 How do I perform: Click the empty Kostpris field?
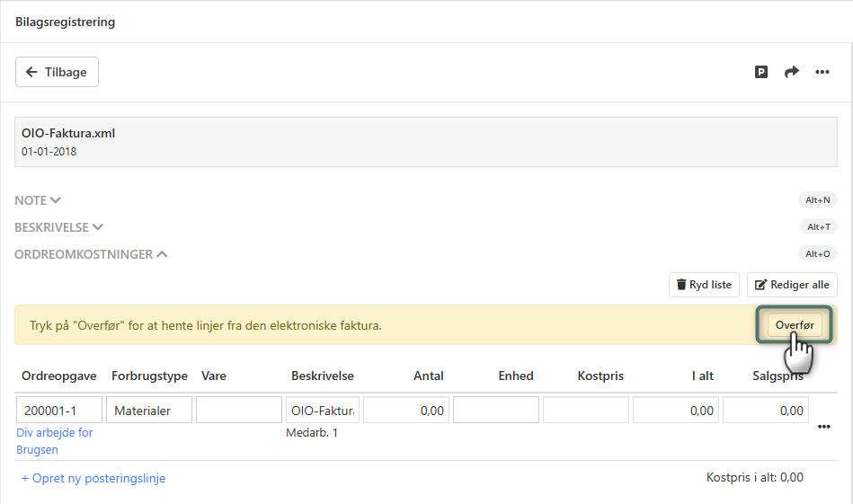point(585,410)
